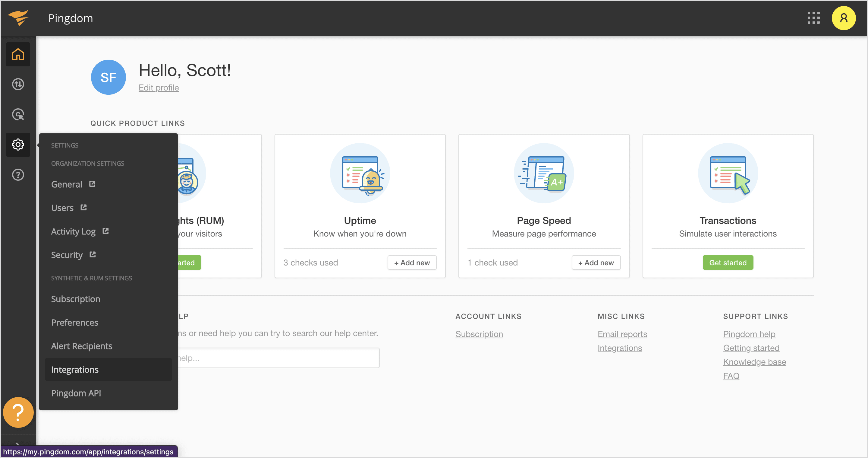
Task: Click the '1 check used' text
Action: point(492,262)
